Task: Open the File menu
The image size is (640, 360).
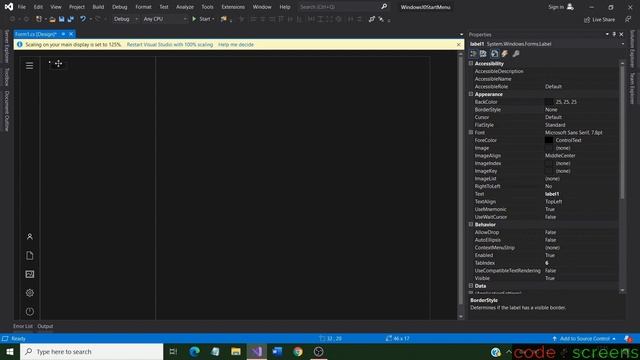Action: [x=22, y=7]
